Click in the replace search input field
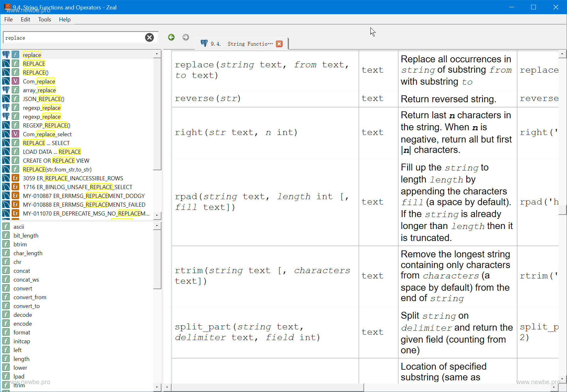 72,38
